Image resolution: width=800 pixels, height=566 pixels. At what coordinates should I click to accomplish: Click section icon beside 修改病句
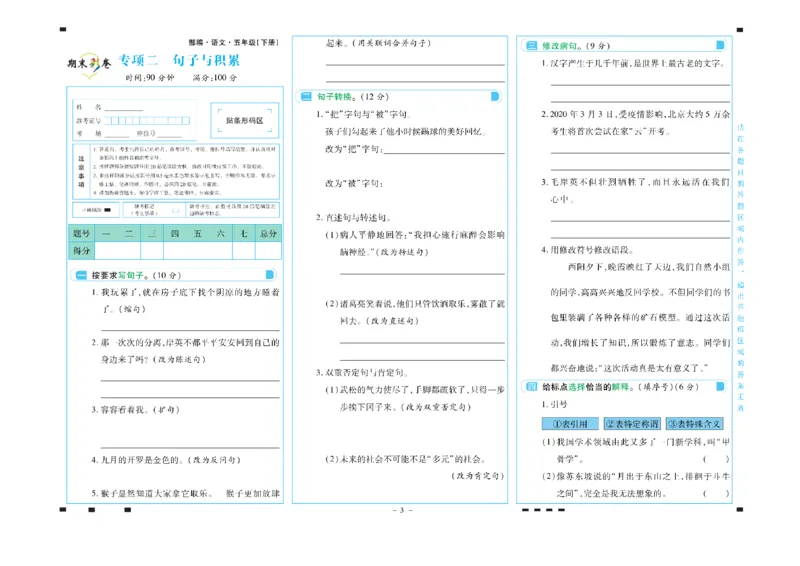pyautogui.click(x=531, y=45)
